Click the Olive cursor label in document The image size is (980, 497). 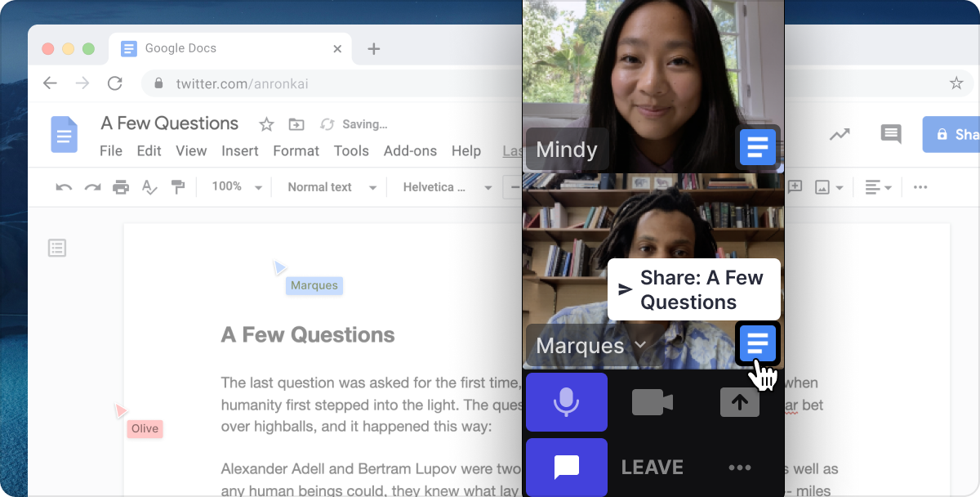[145, 428]
